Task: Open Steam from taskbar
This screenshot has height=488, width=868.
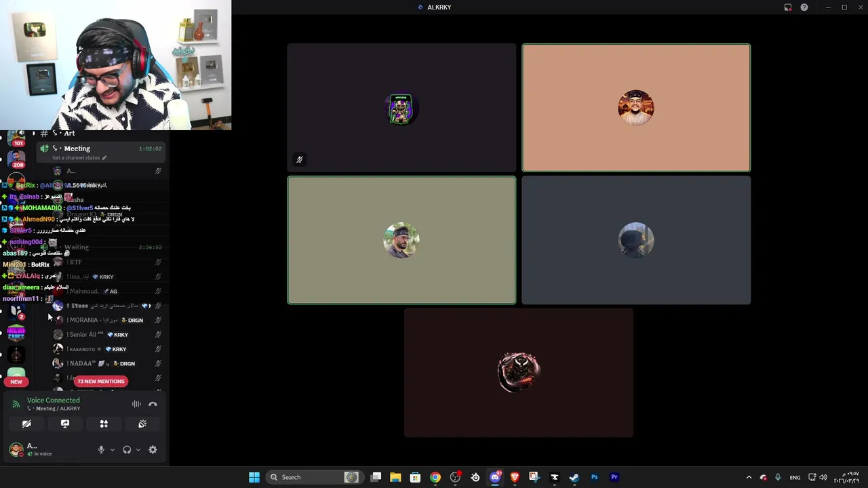Action: tap(574, 477)
